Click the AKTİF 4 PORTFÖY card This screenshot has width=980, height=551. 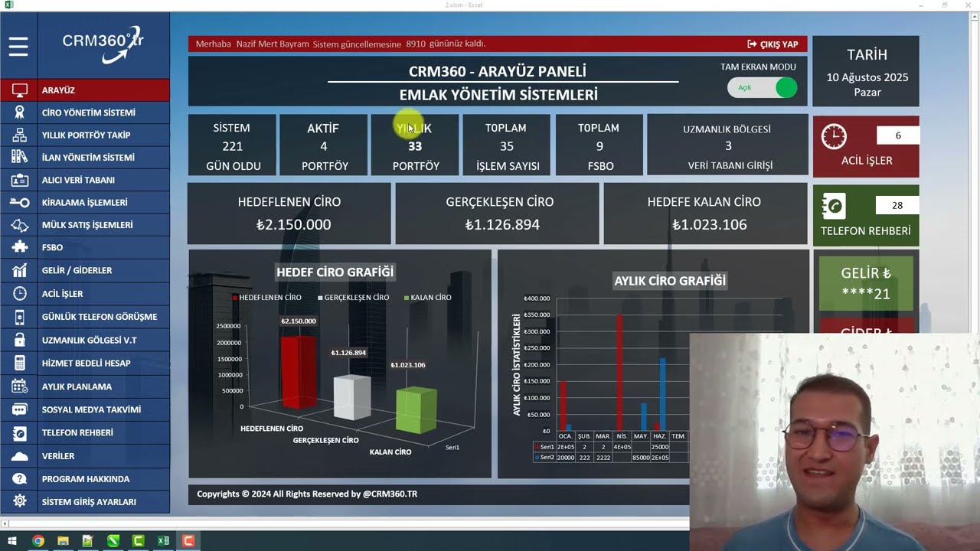pos(324,145)
